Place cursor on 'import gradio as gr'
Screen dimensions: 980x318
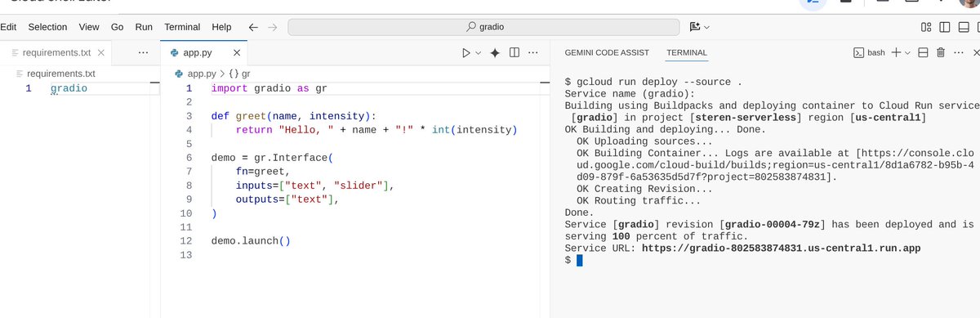[269, 88]
